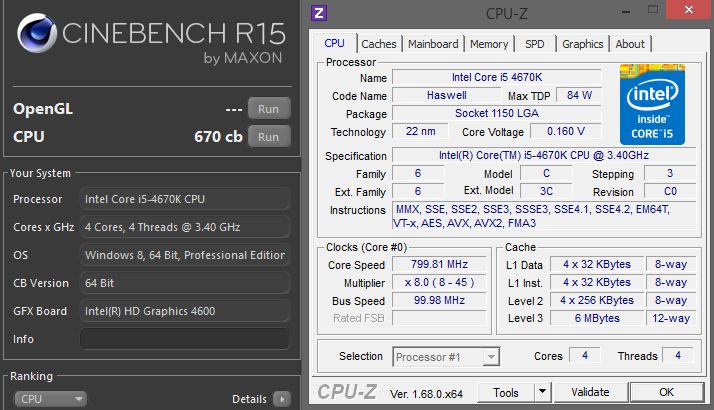
Task: Click the Revision value C0
Action: point(670,191)
